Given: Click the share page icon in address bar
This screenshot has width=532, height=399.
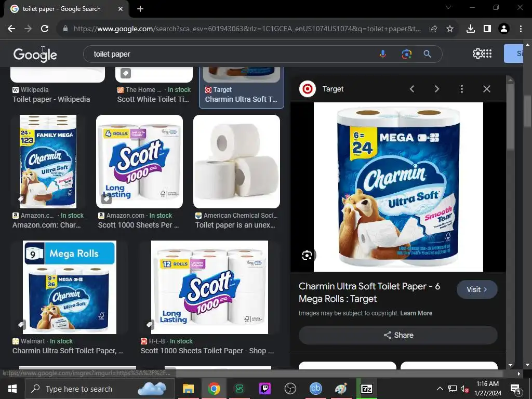Looking at the screenshot, I should pos(433,29).
